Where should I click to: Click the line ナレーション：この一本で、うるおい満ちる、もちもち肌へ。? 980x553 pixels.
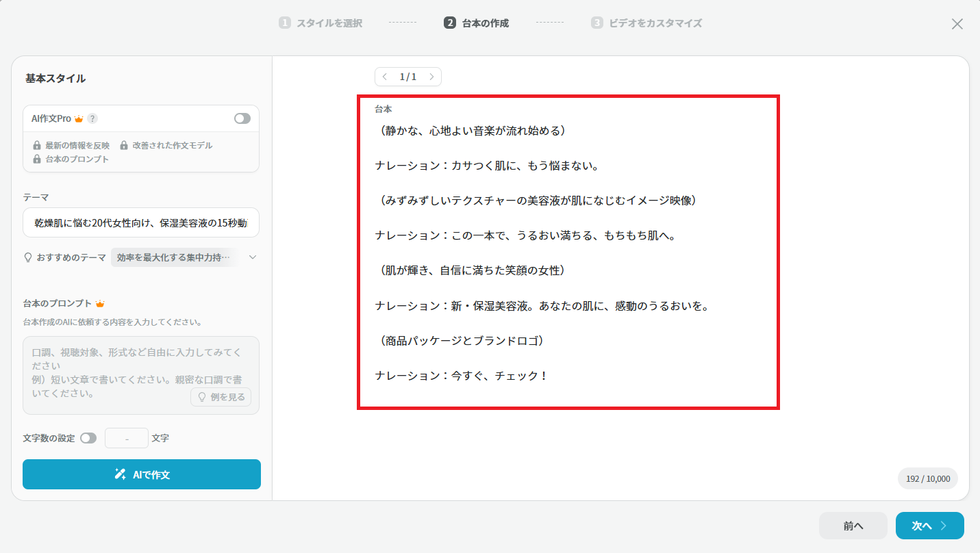point(527,235)
